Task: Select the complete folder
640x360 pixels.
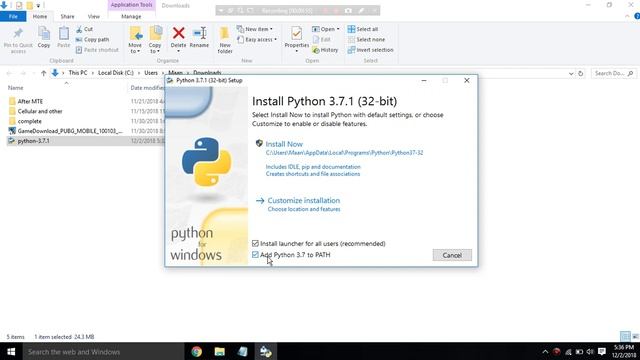Action: point(29,121)
